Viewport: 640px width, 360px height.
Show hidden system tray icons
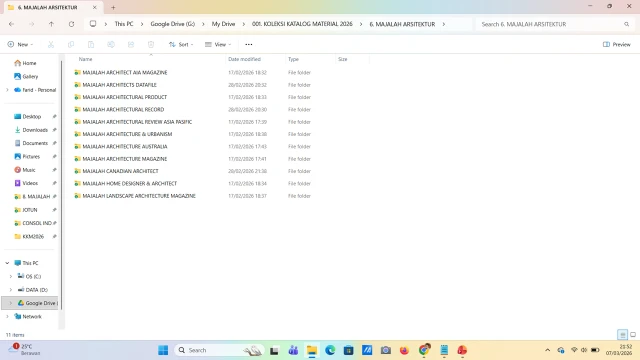(548, 350)
